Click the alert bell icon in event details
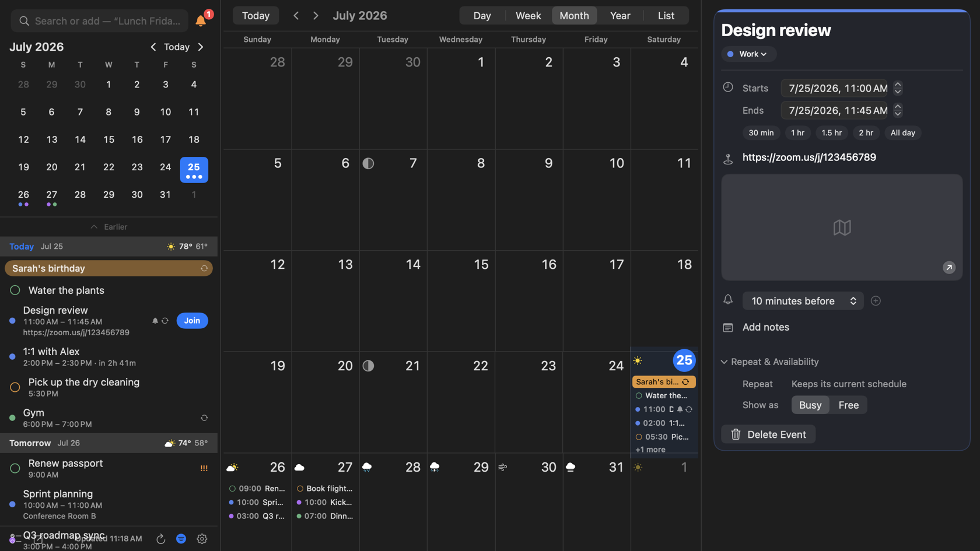The image size is (980, 551). pos(728,300)
